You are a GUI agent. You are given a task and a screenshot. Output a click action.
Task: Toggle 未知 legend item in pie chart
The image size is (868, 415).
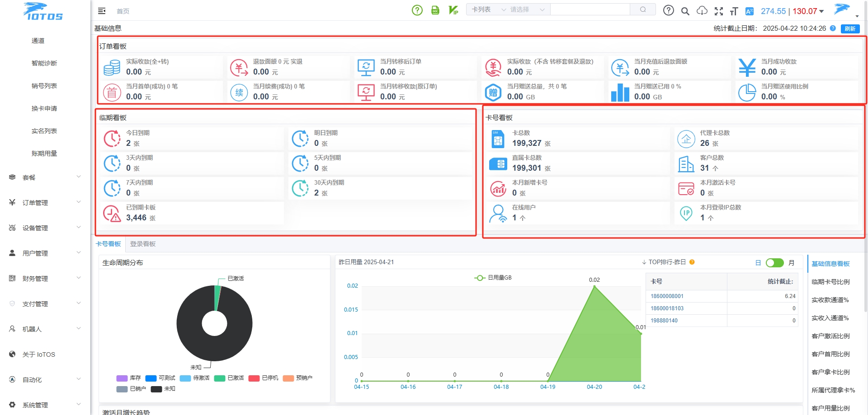(163, 389)
